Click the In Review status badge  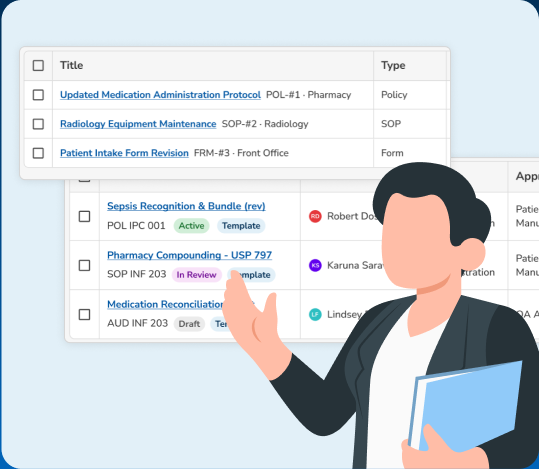[x=196, y=275]
